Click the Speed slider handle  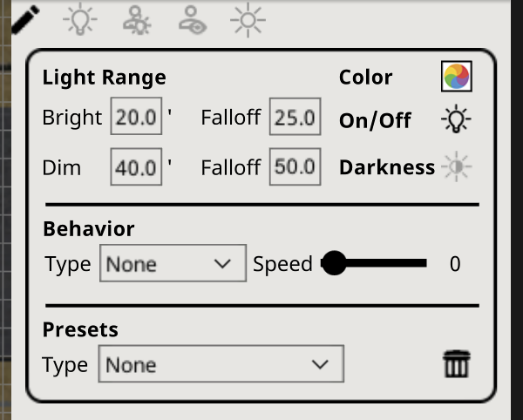(333, 263)
